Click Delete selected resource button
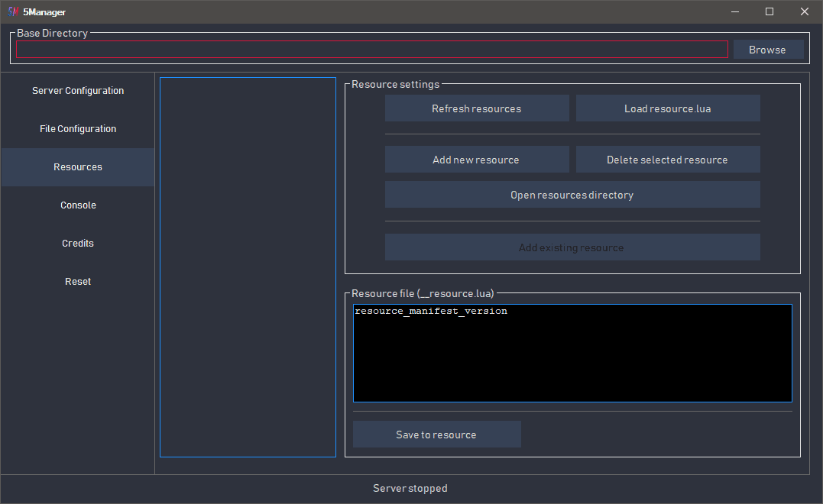This screenshot has height=504, width=823. 667,160
